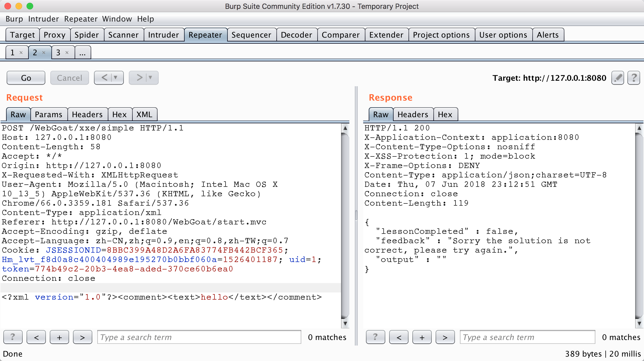This screenshot has height=361, width=644.
Task: Open response search options plus button
Action: (422, 337)
